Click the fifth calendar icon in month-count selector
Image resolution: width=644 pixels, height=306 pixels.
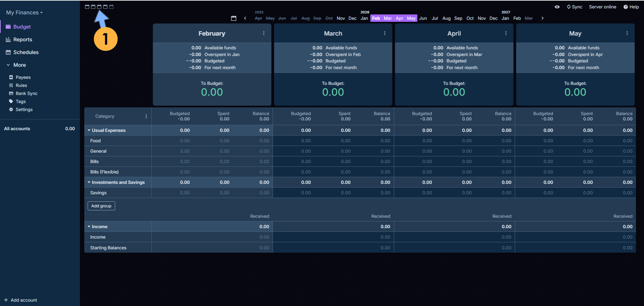111,7
